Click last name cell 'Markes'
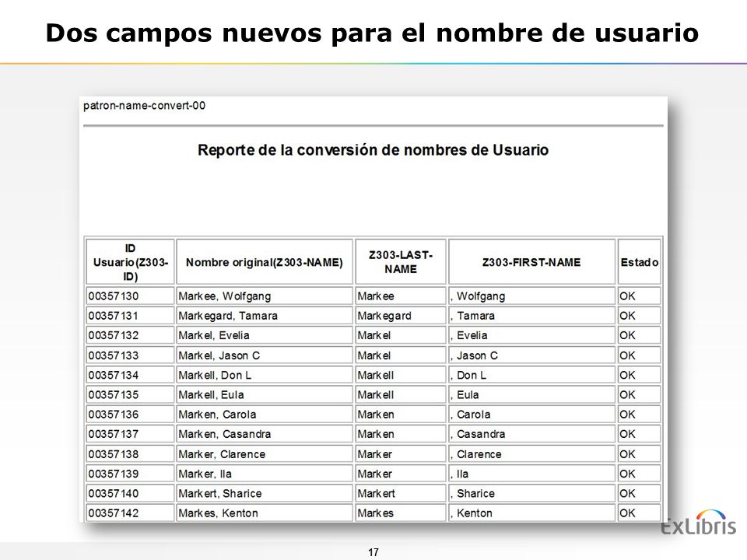The width and height of the screenshot is (747, 560). point(401,513)
